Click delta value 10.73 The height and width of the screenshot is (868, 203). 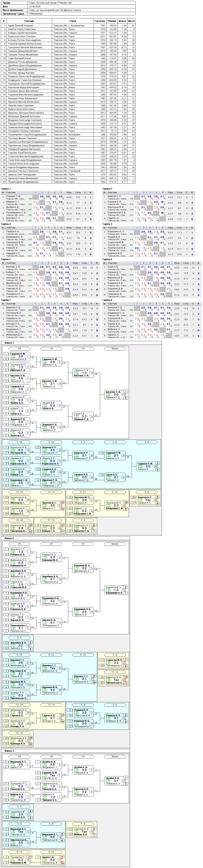pyautogui.click(x=123, y=47)
